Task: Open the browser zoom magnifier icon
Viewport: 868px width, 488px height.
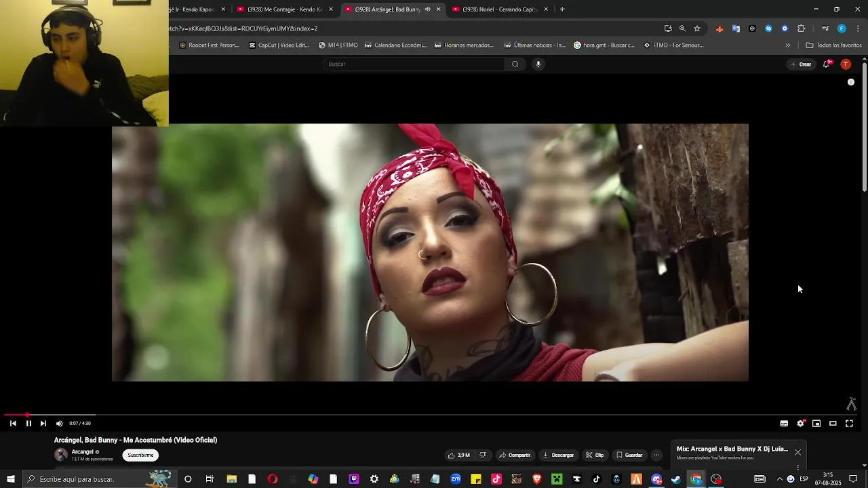Action: [x=682, y=28]
